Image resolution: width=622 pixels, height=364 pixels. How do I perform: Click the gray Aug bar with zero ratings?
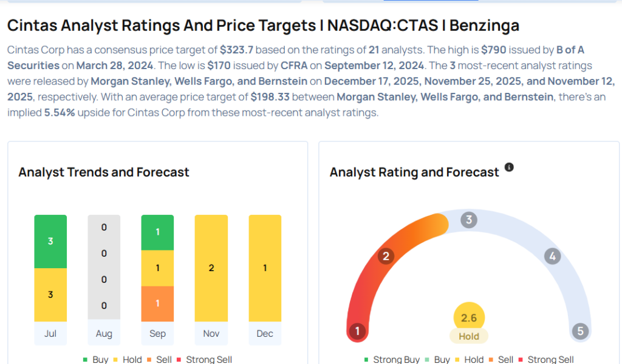104,267
